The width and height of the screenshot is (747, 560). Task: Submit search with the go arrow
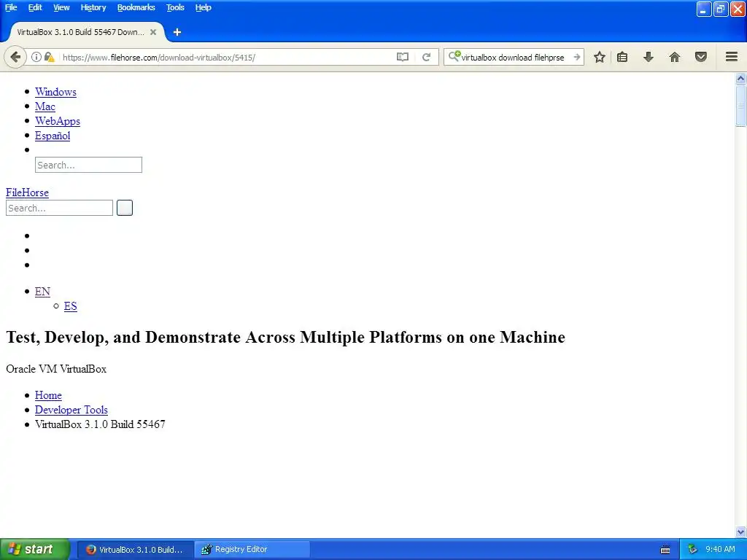tap(576, 57)
